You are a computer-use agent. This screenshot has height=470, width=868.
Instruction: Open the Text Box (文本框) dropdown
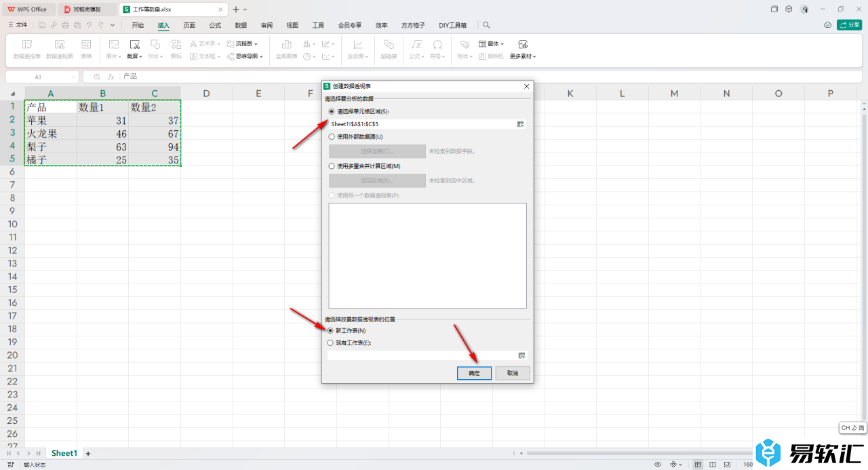tap(205, 56)
